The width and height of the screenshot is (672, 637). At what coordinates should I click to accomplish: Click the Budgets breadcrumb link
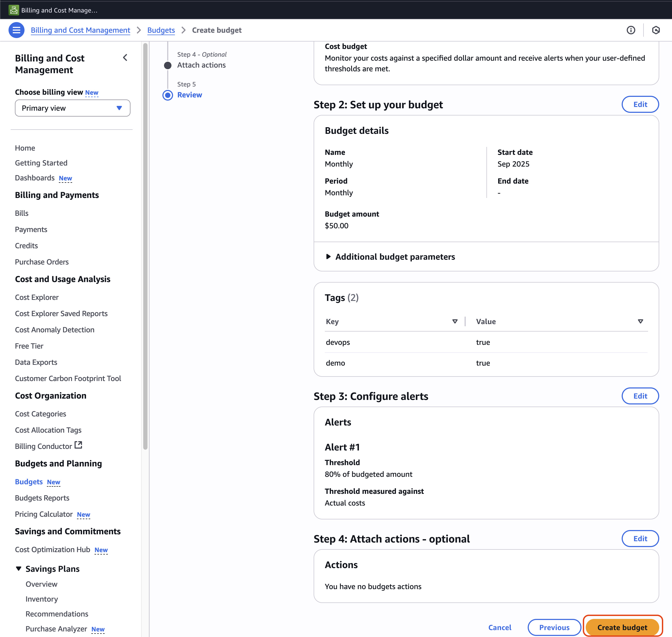point(161,30)
